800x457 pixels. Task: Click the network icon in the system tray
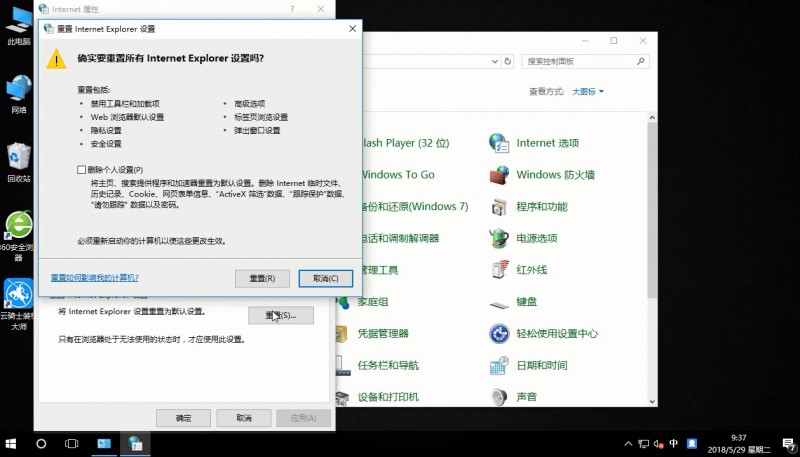(644, 444)
